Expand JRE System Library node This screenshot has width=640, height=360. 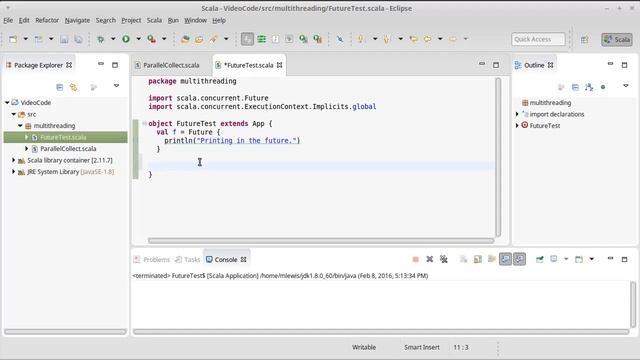[x=13, y=172]
